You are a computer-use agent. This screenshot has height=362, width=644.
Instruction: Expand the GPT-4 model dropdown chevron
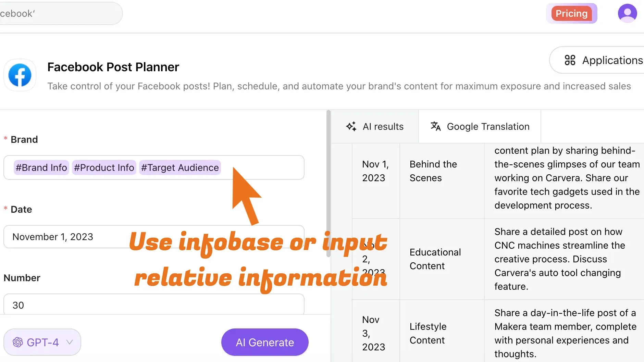click(x=70, y=342)
